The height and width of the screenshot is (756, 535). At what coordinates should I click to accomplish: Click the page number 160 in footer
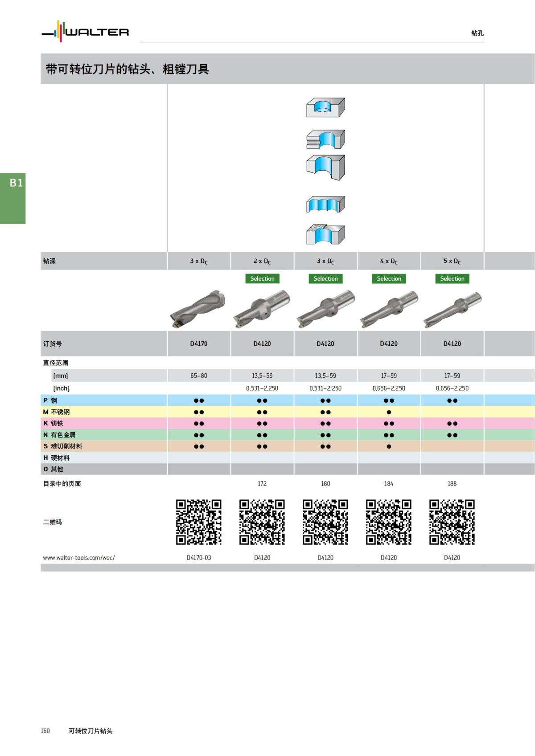(x=45, y=731)
